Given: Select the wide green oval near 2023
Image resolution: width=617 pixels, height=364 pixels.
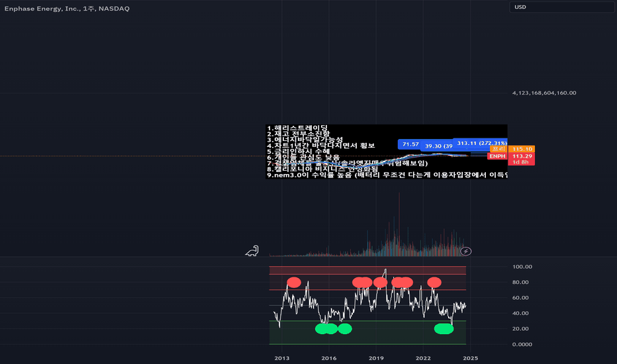Looking at the screenshot, I should coord(444,328).
